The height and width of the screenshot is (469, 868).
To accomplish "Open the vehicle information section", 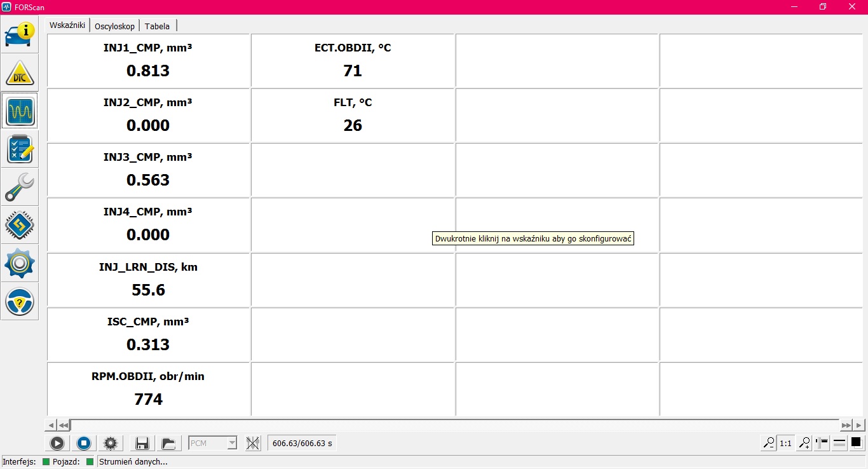I will pos(20,34).
